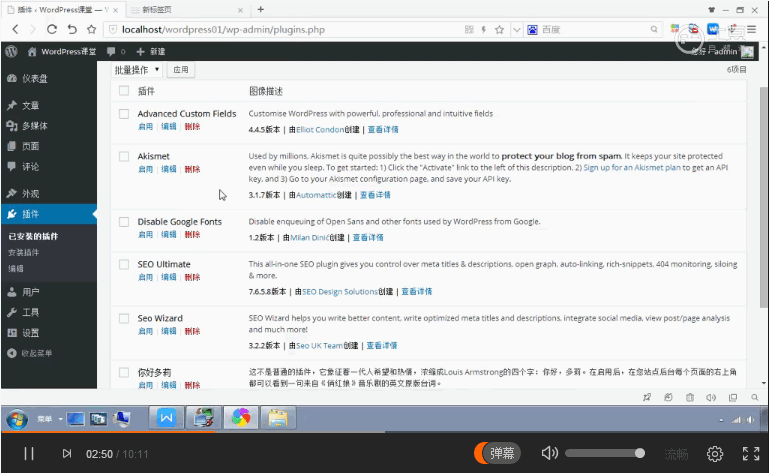Screen dimensions: 769x473
Task: Open a new browser tab with plus
Action: pyautogui.click(x=260, y=9)
